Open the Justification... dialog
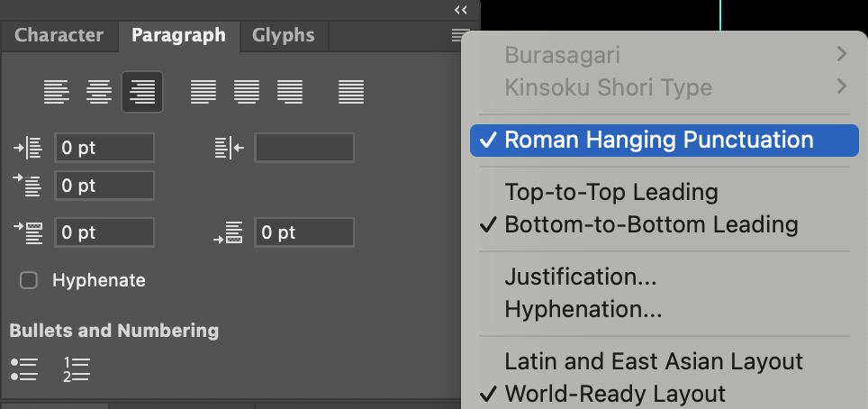Image resolution: width=868 pixels, height=409 pixels. coord(580,277)
